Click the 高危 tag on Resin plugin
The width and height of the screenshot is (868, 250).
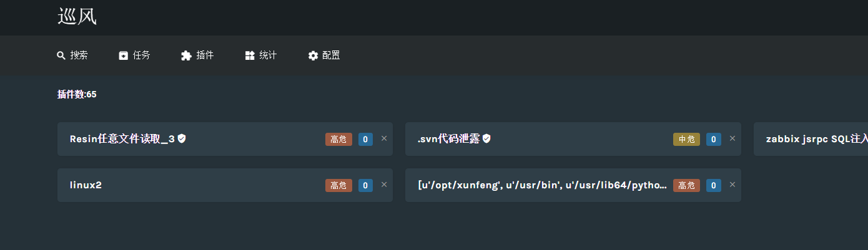point(338,139)
